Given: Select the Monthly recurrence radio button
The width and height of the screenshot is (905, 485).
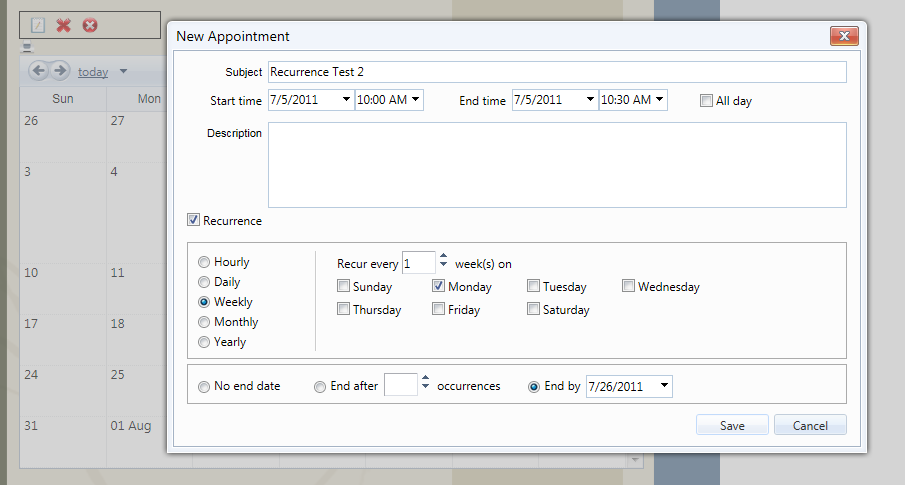Looking at the screenshot, I should coord(205,322).
